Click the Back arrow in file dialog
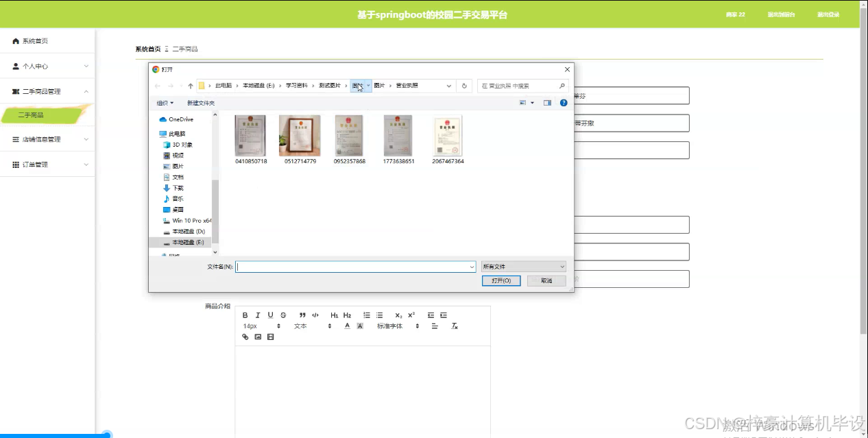 pos(158,86)
